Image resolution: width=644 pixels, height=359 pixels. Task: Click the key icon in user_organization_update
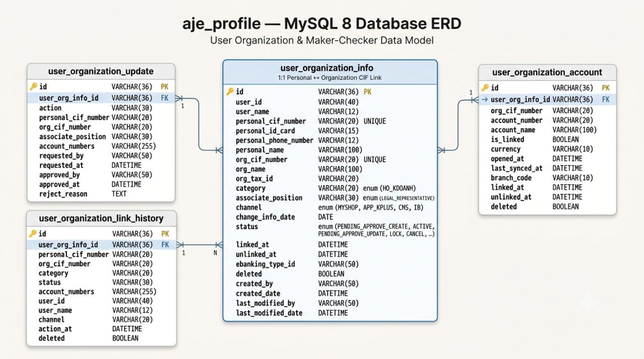[33, 86]
